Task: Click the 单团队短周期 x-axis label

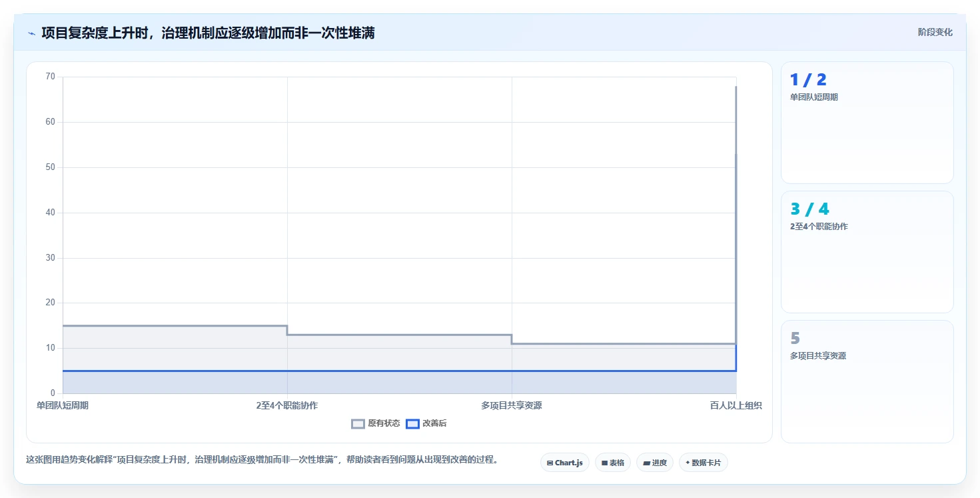Action: (x=63, y=405)
